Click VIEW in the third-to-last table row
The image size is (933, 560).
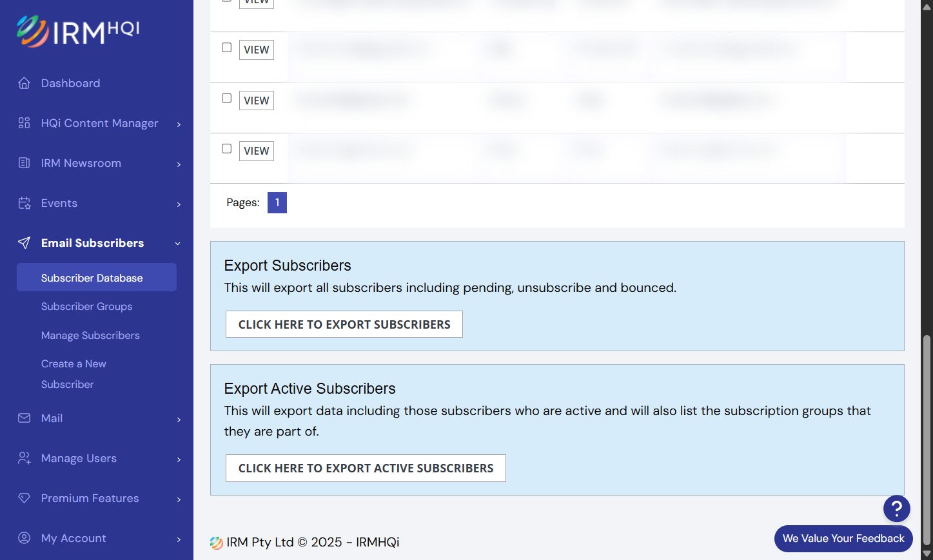257,50
